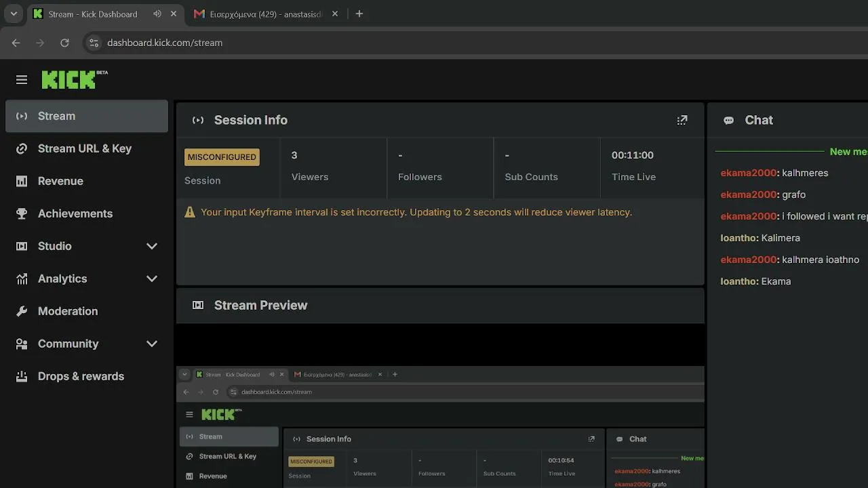868x488 pixels.
Task: Open Stream URL & Key page
Action: pos(87,148)
